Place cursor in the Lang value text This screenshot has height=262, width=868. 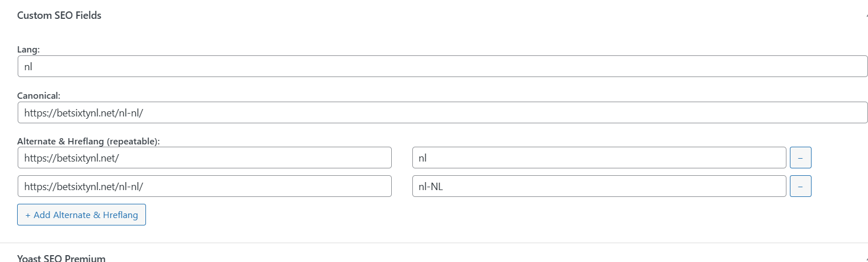28,66
